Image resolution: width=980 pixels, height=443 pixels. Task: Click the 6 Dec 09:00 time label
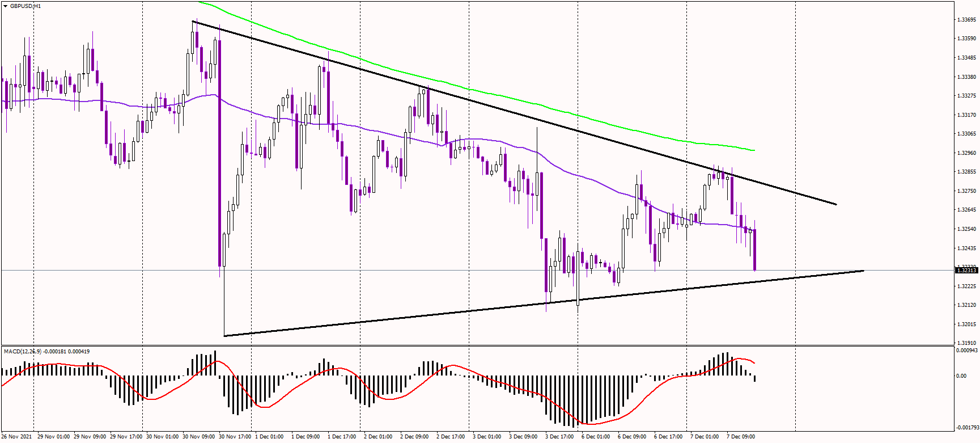633,437
